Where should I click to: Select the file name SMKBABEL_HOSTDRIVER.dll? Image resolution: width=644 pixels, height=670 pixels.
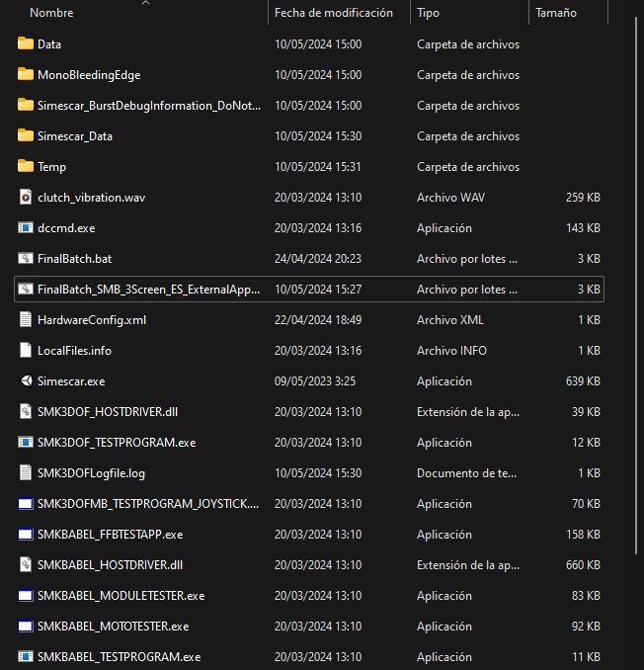point(111,565)
